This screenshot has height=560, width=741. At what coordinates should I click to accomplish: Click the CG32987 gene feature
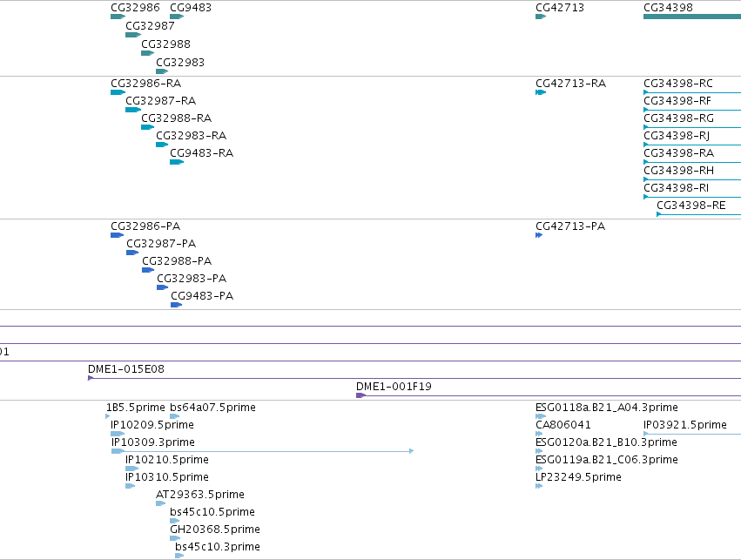(x=133, y=35)
